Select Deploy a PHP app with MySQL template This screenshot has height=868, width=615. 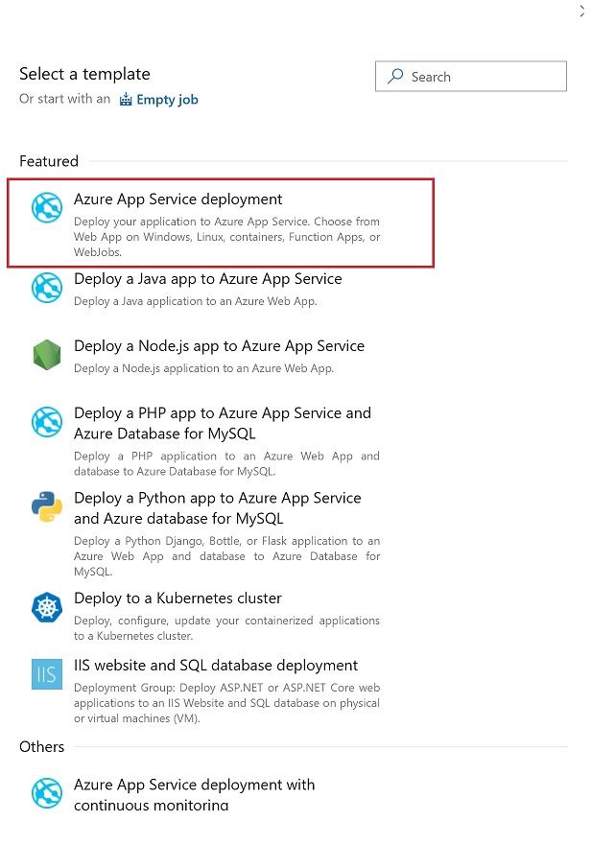point(222,423)
